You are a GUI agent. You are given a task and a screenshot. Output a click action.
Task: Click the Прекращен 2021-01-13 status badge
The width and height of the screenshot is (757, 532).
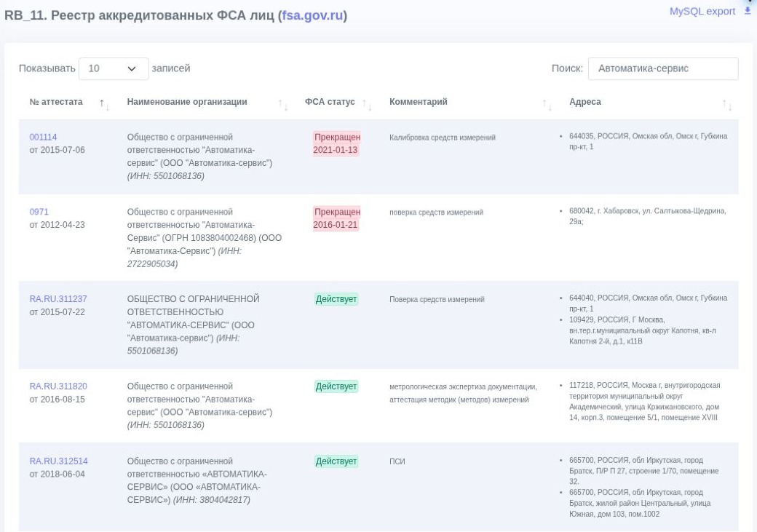336,143
